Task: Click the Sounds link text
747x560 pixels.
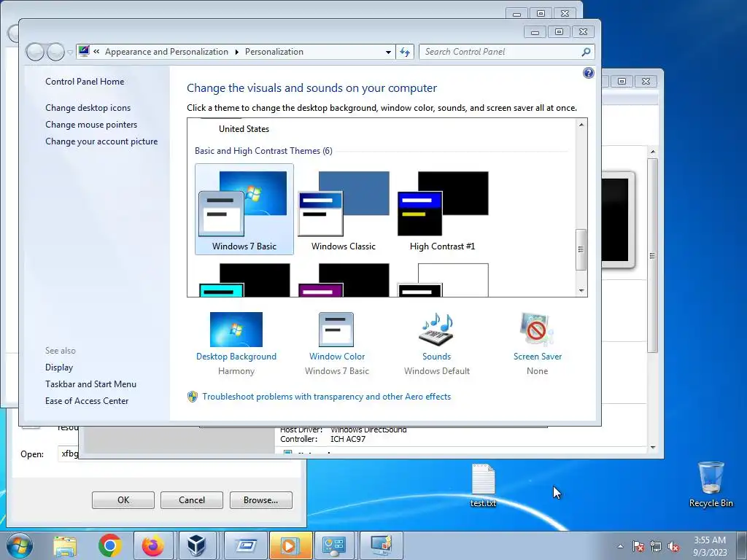Action: pos(436,356)
